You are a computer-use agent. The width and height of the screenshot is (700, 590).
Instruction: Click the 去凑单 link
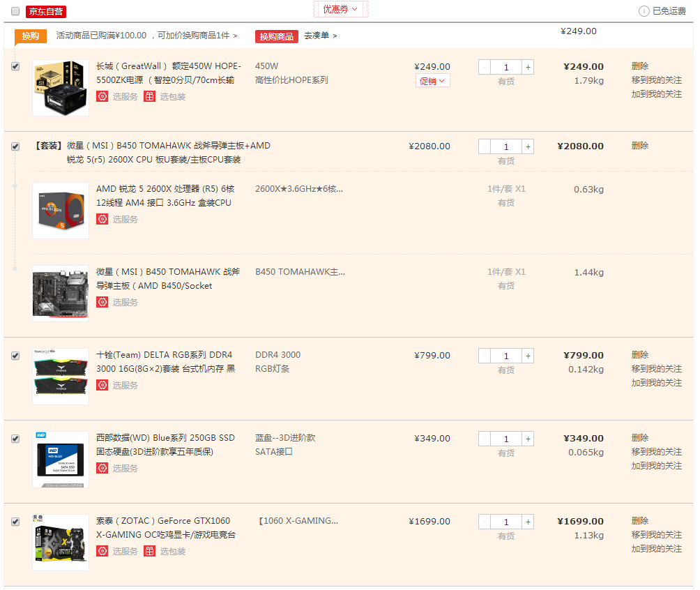[x=321, y=36]
